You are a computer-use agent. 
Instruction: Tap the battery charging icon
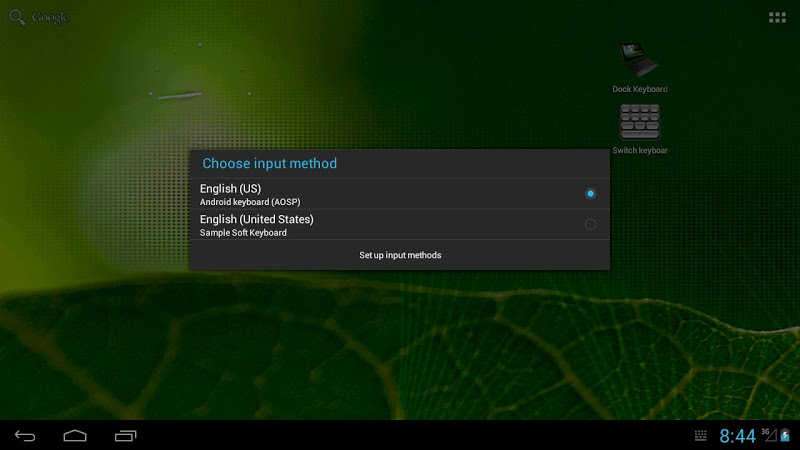coord(785,435)
